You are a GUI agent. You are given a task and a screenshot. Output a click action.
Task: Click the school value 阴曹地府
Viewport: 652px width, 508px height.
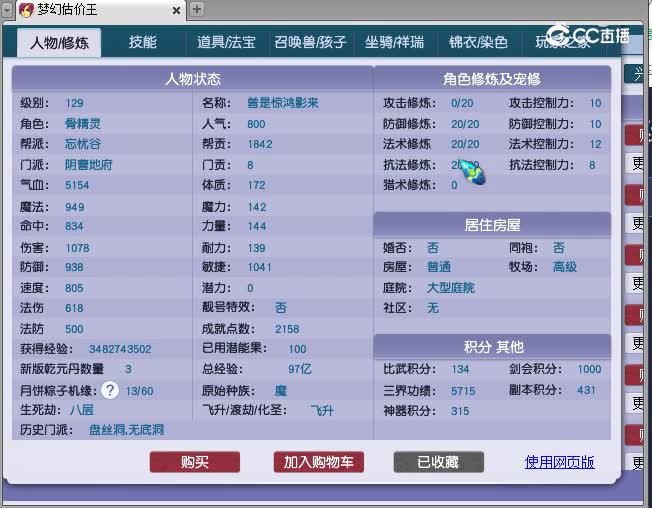click(89, 165)
